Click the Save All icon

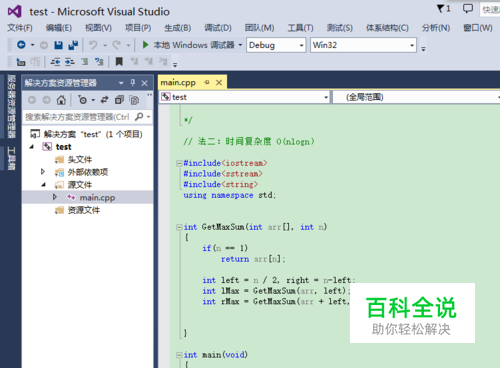pyautogui.click(x=73, y=45)
